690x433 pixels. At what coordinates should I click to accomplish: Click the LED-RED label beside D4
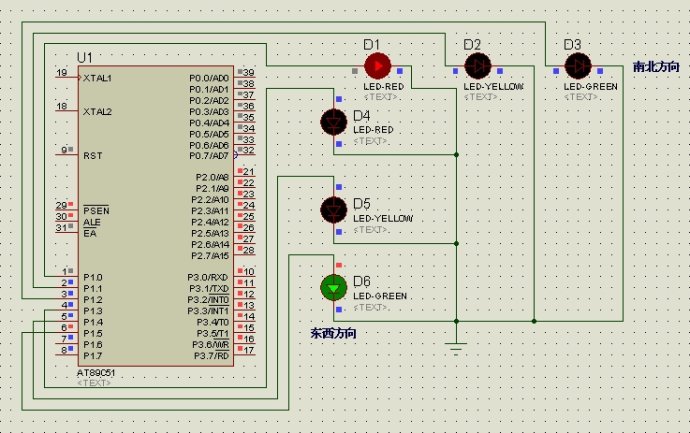(373, 130)
